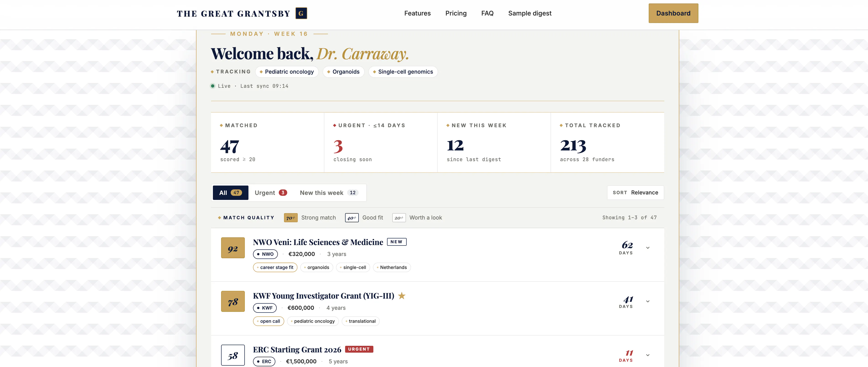The height and width of the screenshot is (367, 868).
Task: Click the 92 match score badge
Action: point(233,248)
